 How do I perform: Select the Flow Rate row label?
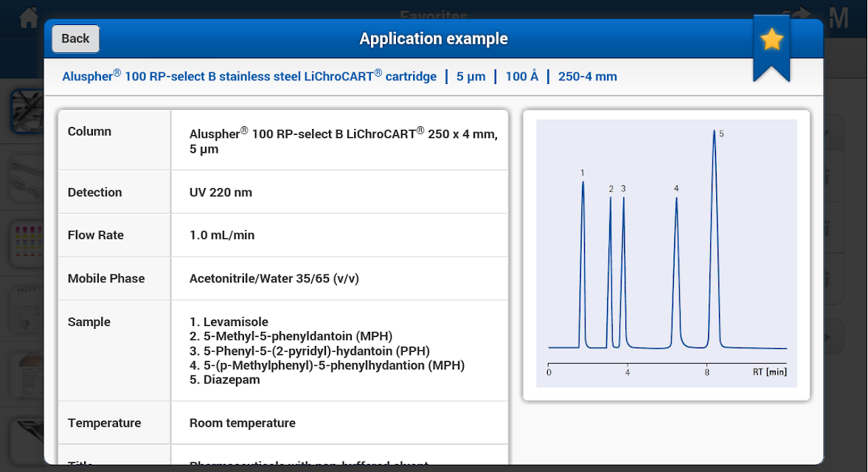pyautogui.click(x=96, y=235)
